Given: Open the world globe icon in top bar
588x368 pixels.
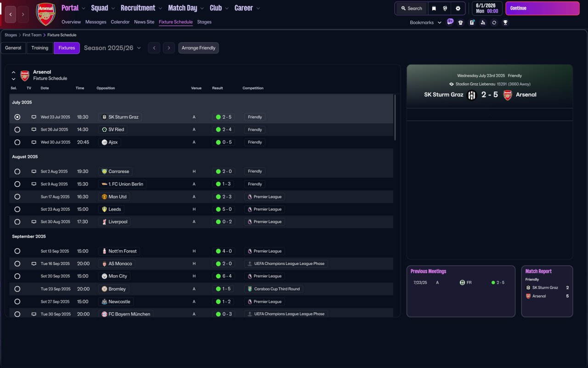Looking at the screenshot, I should pos(445,8).
